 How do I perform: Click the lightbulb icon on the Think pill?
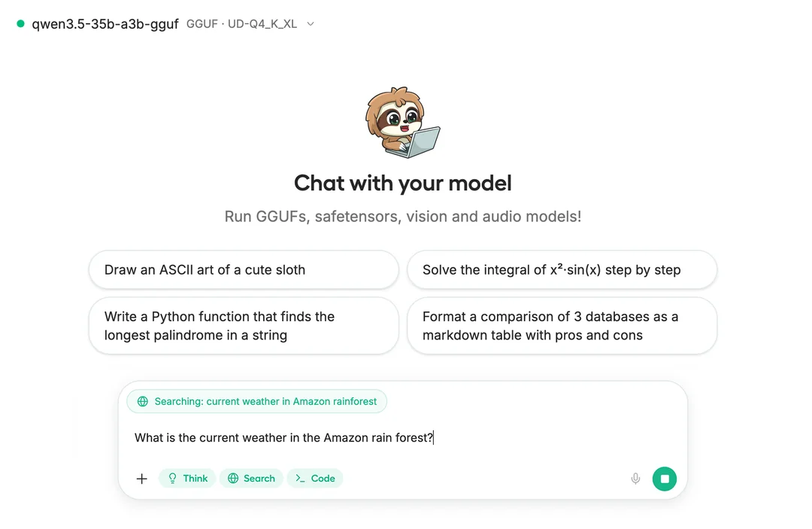(171, 479)
